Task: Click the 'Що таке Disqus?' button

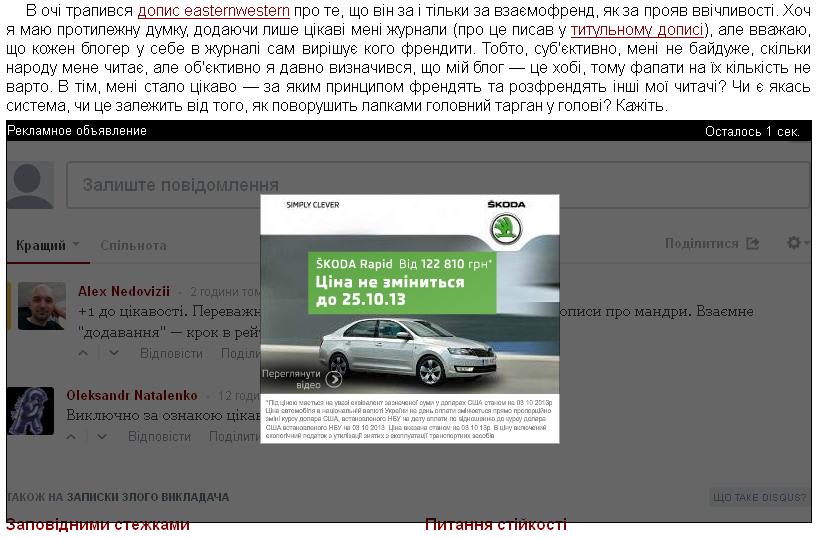Action: click(759, 497)
